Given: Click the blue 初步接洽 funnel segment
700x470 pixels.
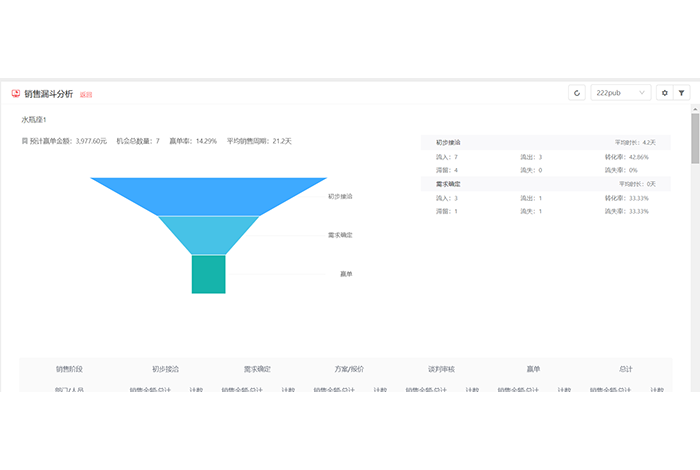Looking at the screenshot, I should click(x=208, y=196).
